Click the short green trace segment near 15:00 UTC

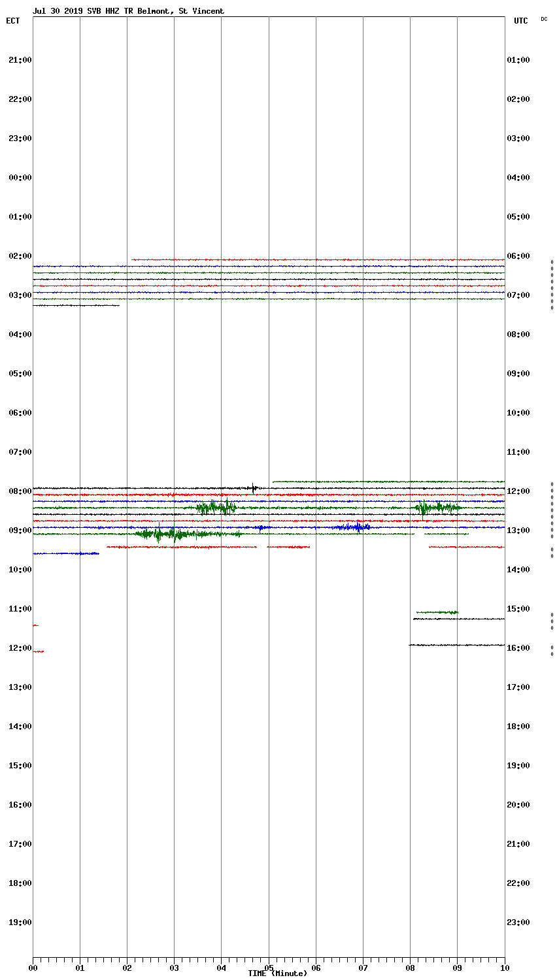tap(437, 612)
